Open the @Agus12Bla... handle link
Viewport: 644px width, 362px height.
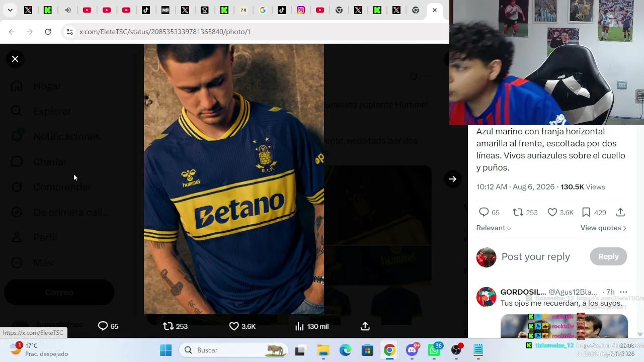coord(573,292)
